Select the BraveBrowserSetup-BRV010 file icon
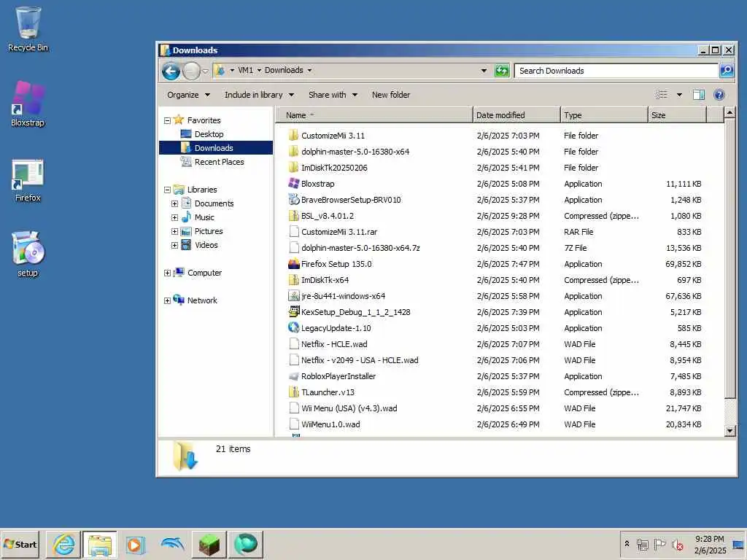Viewport: 747px width, 560px height. [x=294, y=200]
